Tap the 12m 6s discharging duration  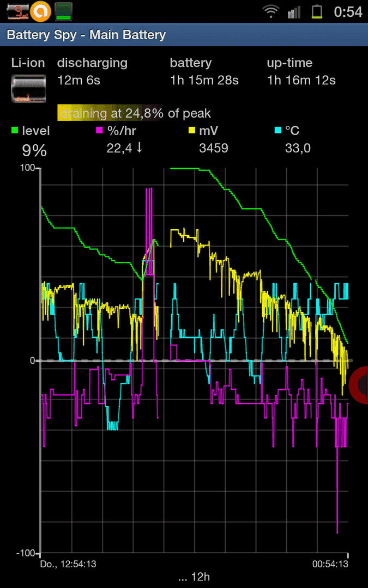pos(79,80)
